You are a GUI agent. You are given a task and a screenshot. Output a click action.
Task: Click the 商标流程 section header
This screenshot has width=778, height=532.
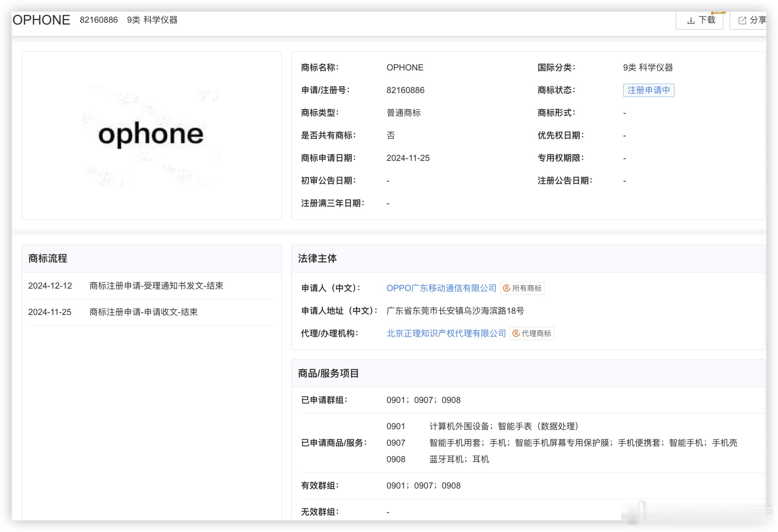pyautogui.click(x=152, y=259)
